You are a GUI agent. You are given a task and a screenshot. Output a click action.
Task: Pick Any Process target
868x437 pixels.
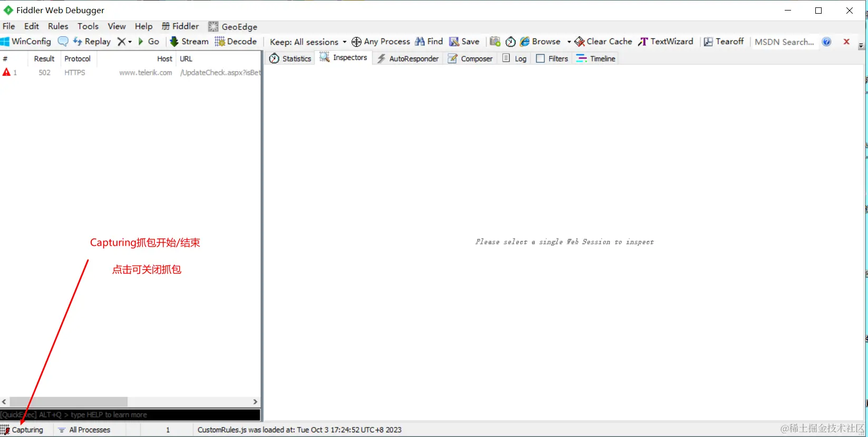point(381,41)
